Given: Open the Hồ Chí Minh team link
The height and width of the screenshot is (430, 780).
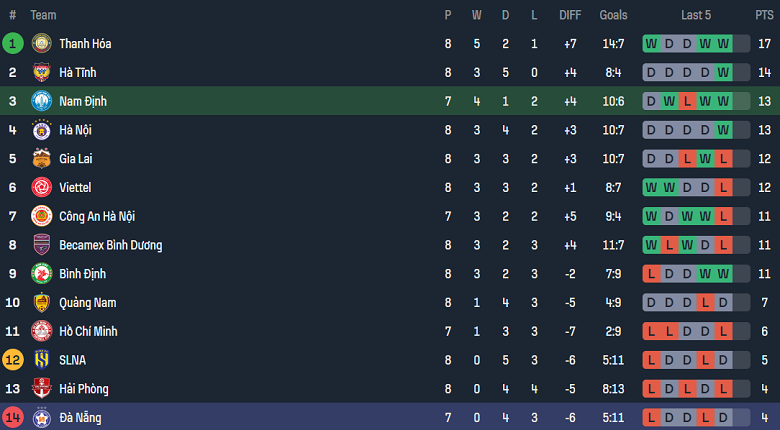Looking at the screenshot, I should [94, 331].
